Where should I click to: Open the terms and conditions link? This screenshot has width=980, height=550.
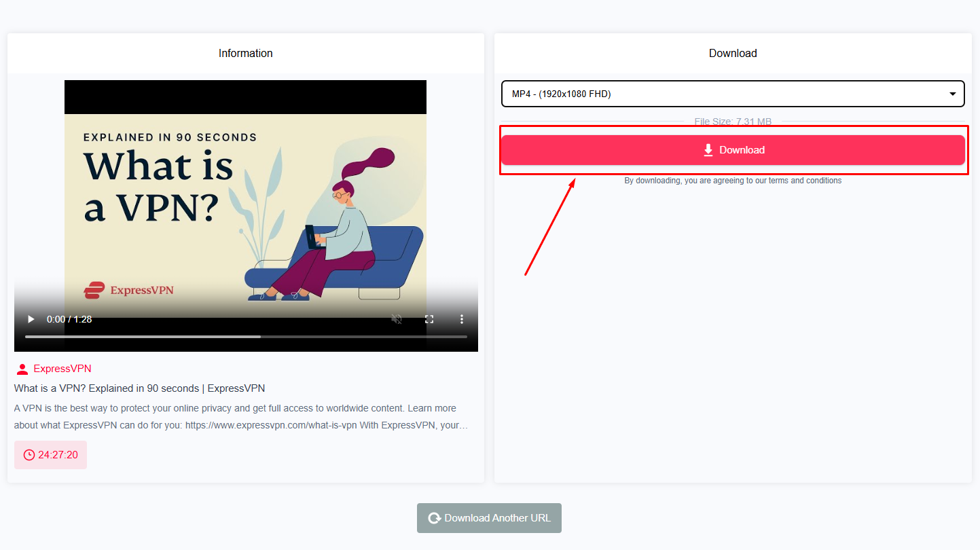pyautogui.click(x=814, y=181)
